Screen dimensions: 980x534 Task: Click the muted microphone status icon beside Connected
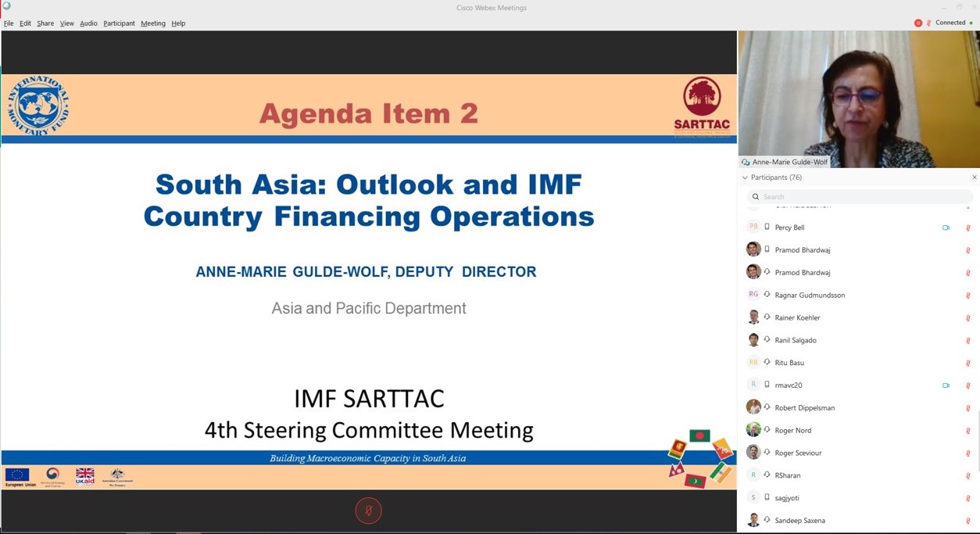coord(928,23)
